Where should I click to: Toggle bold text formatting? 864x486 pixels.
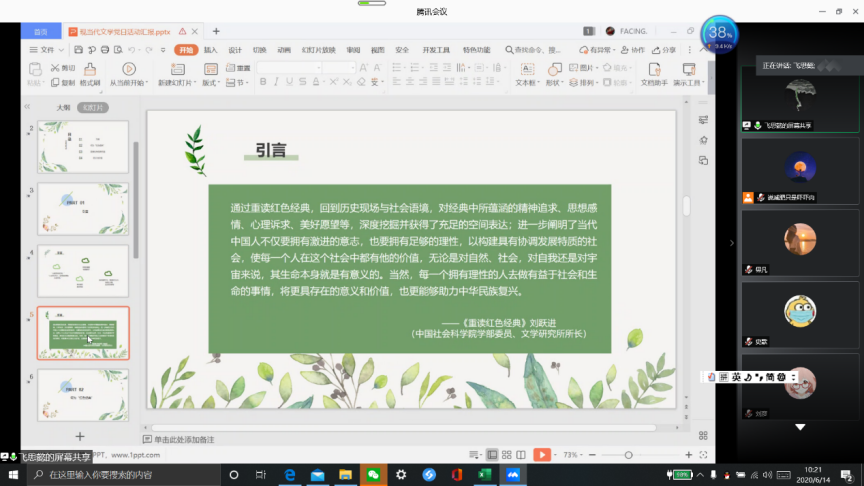point(261,83)
